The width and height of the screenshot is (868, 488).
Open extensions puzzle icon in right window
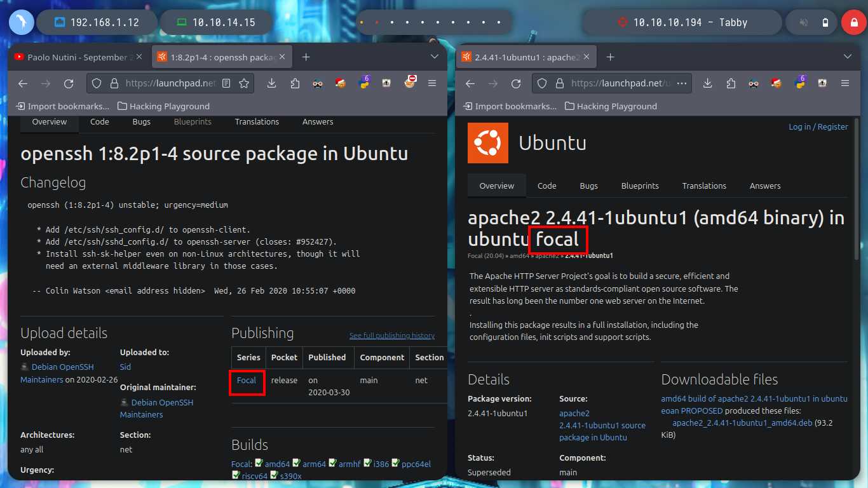tap(731, 83)
